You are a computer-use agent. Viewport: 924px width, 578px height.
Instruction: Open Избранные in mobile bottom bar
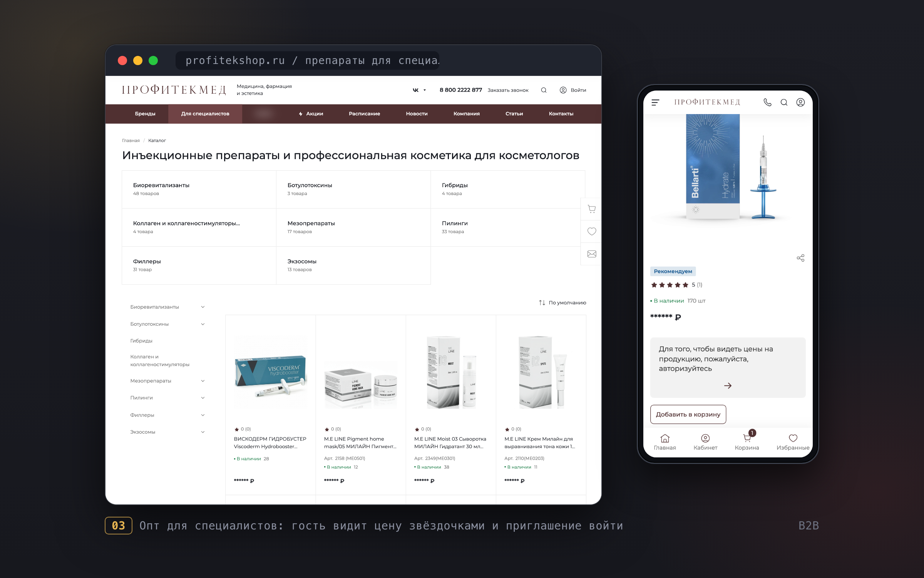coord(793,442)
